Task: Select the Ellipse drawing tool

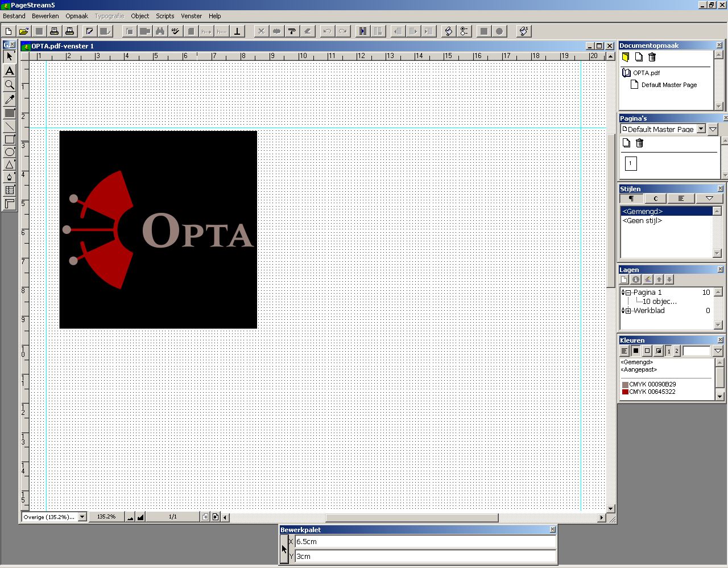Action: 10,152
